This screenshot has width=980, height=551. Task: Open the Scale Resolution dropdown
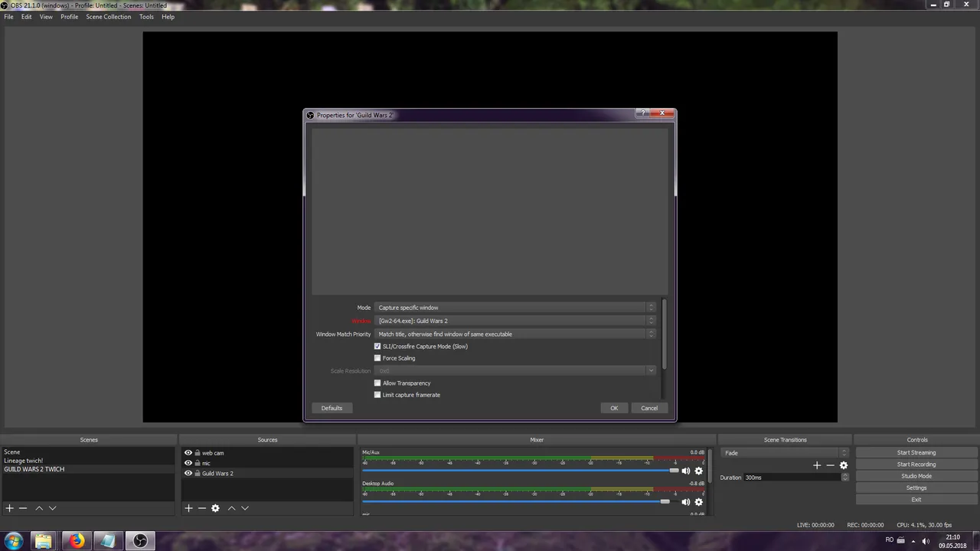tap(515, 370)
